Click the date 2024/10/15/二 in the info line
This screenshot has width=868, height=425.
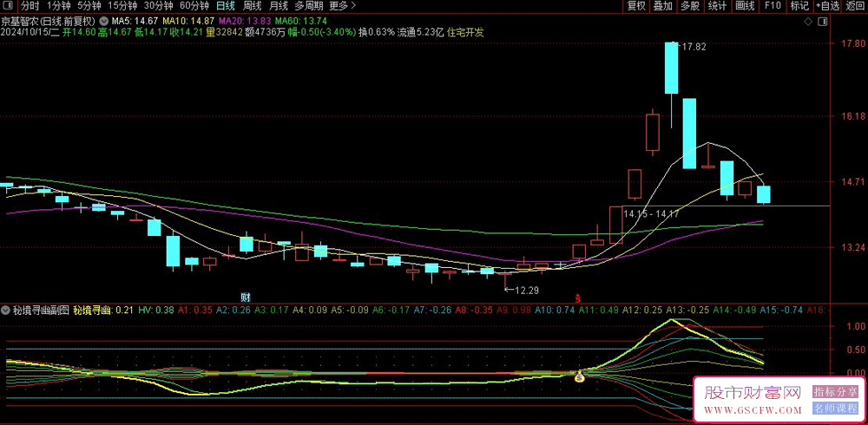pyautogui.click(x=30, y=32)
